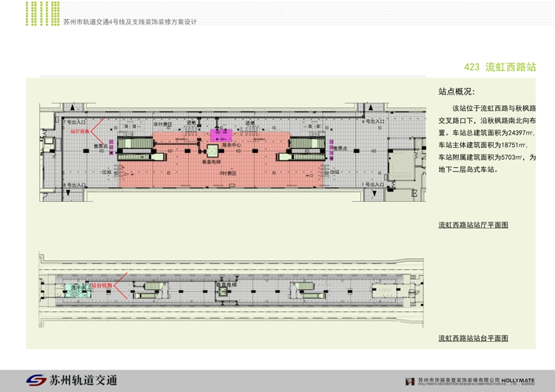Click the green title 423 流虹西路站
The height and width of the screenshot is (392, 555).
click(499, 67)
